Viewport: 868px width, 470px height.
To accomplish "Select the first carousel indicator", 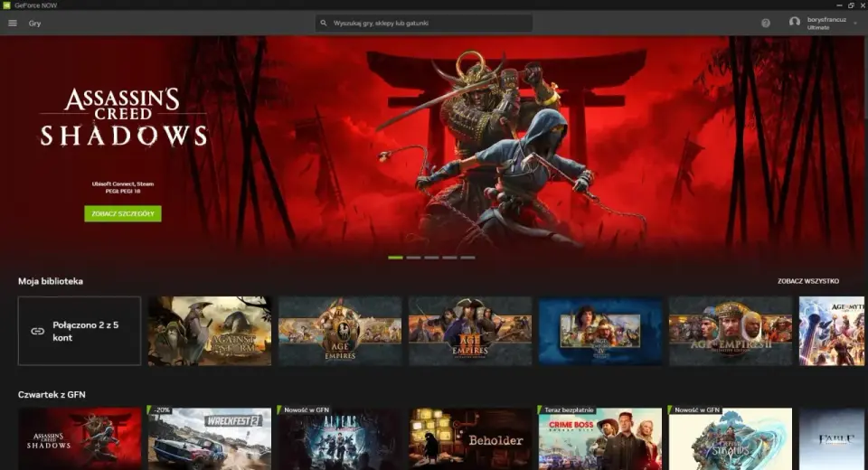I will coord(395,258).
